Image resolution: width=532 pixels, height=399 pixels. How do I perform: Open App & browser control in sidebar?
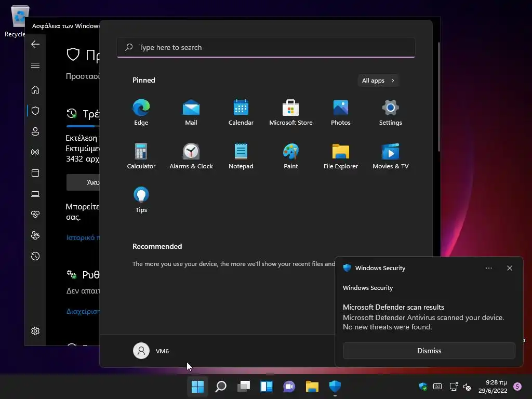click(35, 173)
